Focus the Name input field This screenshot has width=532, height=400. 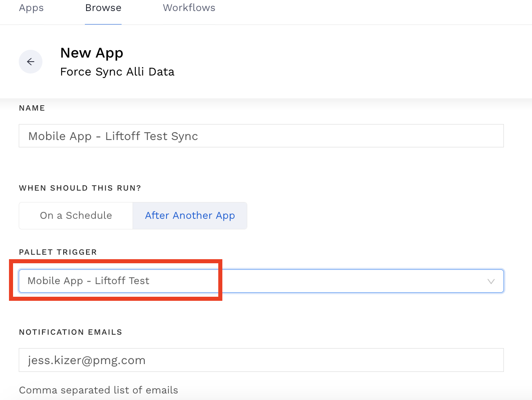(261, 136)
